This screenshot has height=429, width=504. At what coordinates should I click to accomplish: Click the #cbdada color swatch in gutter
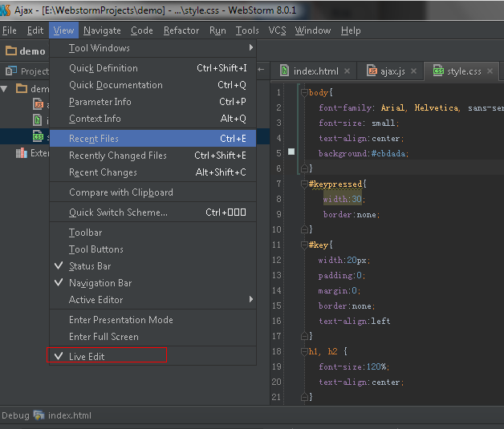tap(291, 152)
